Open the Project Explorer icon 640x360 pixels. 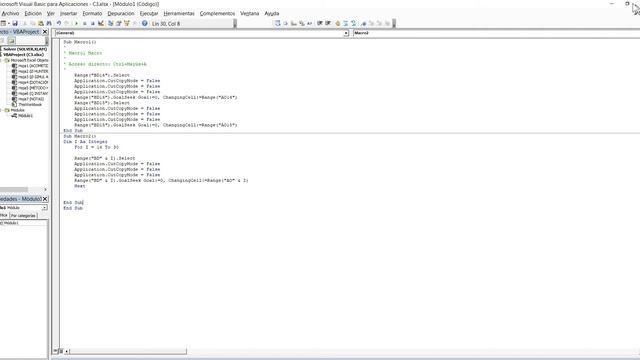111,24
